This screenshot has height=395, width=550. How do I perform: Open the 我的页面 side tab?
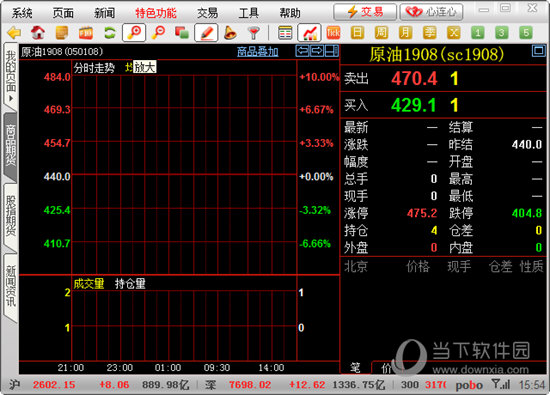[11, 75]
